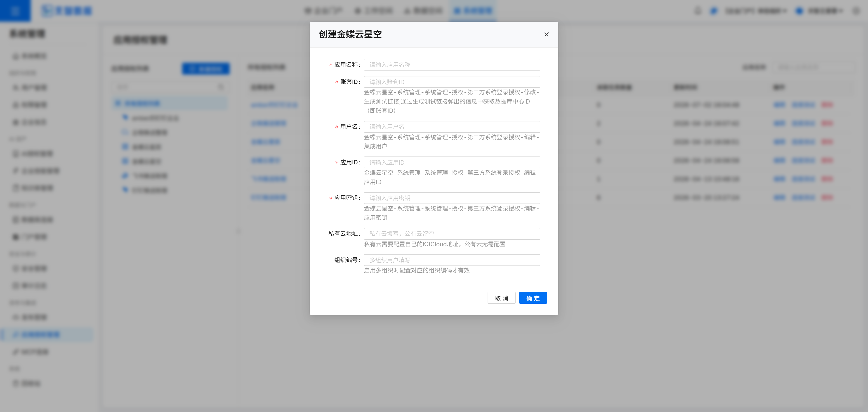Screen dimensions: 868x412
Task: Focus the 应用名称 input field
Action: tap(452, 65)
